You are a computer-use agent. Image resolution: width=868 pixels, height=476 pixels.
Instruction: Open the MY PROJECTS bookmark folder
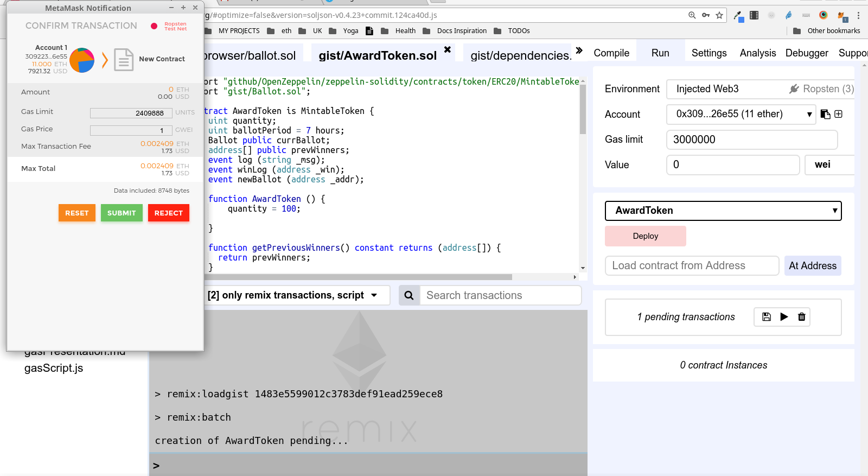click(232, 31)
